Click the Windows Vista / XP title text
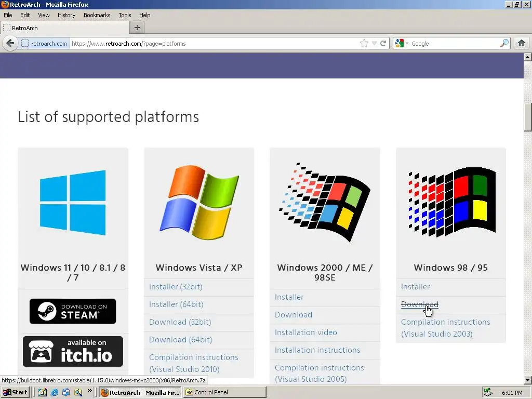 pyautogui.click(x=199, y=268)
